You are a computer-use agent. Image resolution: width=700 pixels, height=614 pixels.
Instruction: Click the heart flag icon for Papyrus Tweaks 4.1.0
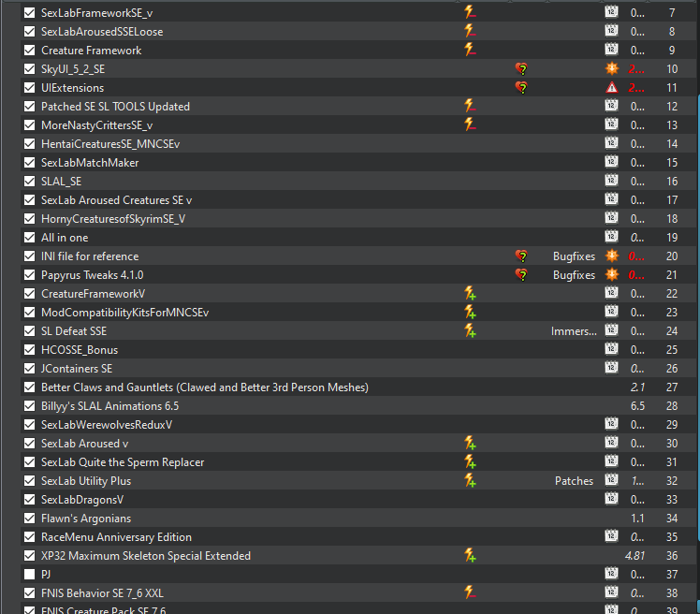pos(521,274)
